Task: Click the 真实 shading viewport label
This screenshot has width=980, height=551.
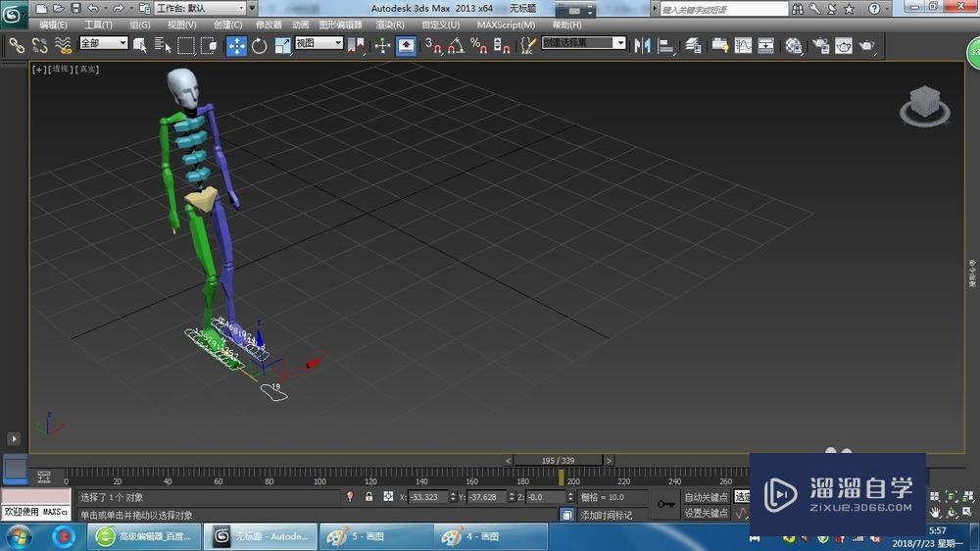Action: (87, 70)
